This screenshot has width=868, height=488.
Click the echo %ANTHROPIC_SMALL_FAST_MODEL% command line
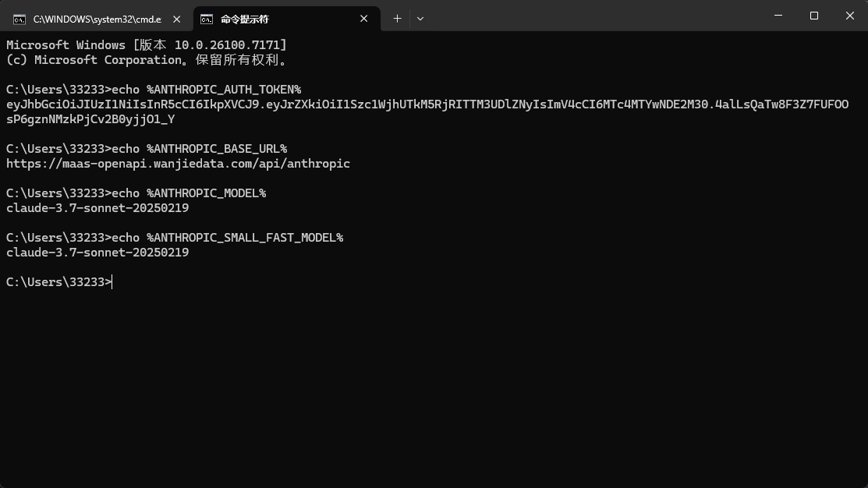[175, 238]
